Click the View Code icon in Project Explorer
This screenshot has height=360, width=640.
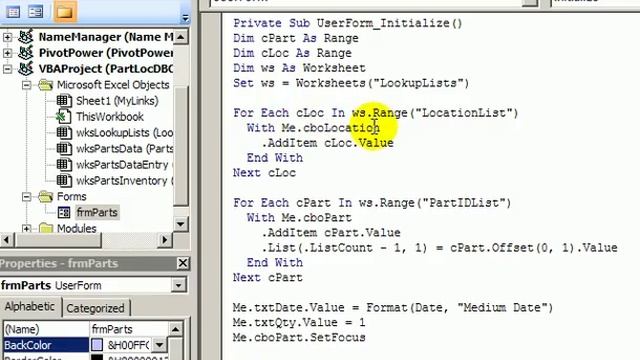tap(13, 12)
